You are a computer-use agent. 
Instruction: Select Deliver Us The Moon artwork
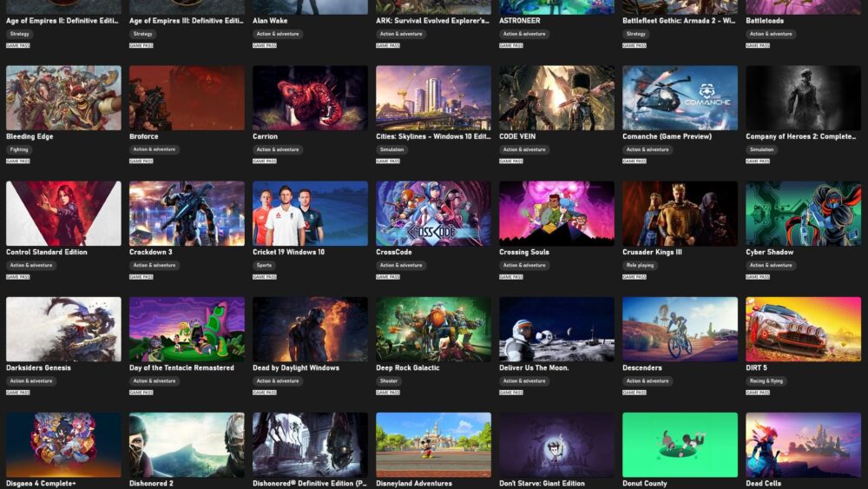pos(557,329)
